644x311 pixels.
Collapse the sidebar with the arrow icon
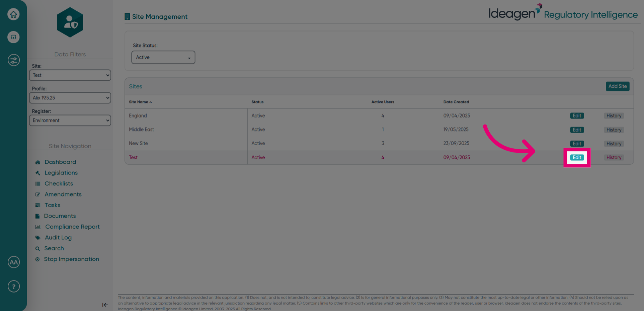(x=105, y=305)
